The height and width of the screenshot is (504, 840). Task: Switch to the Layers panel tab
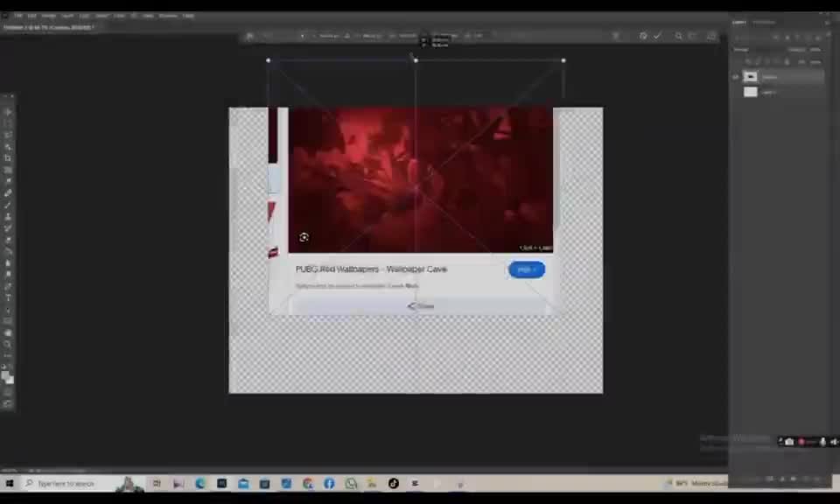pyautogui.click(x=739, y=23)
